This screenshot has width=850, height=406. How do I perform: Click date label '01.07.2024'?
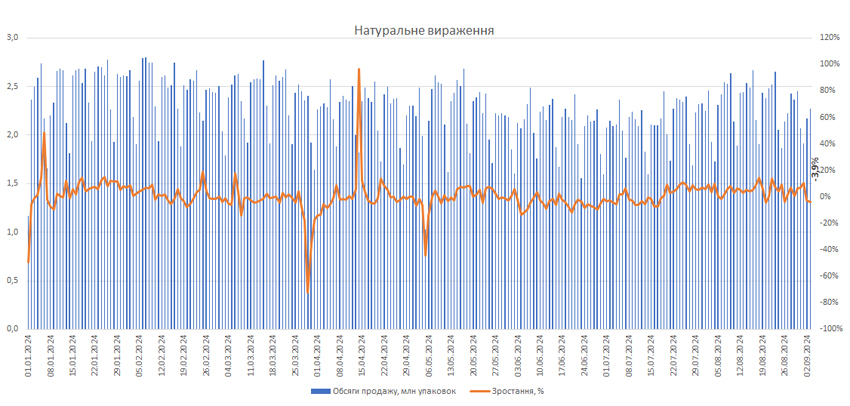coord(607,355)
